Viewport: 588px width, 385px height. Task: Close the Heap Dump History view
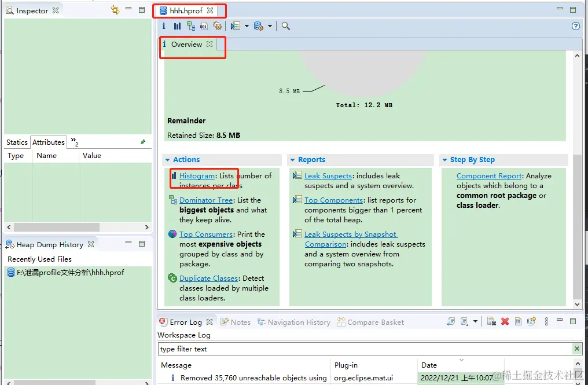(x=91, y=244)
